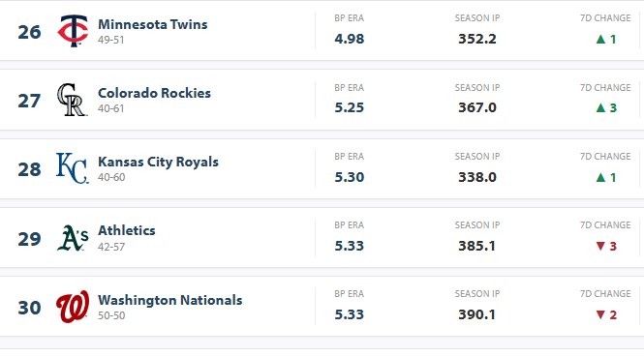Open the Athletics team name link

click(x=127, y=230)
